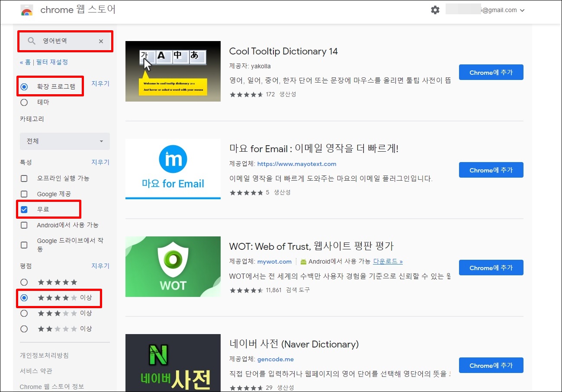
Task: Uncheck the 무료 checkbox
Action: click(x=24, y=210)
